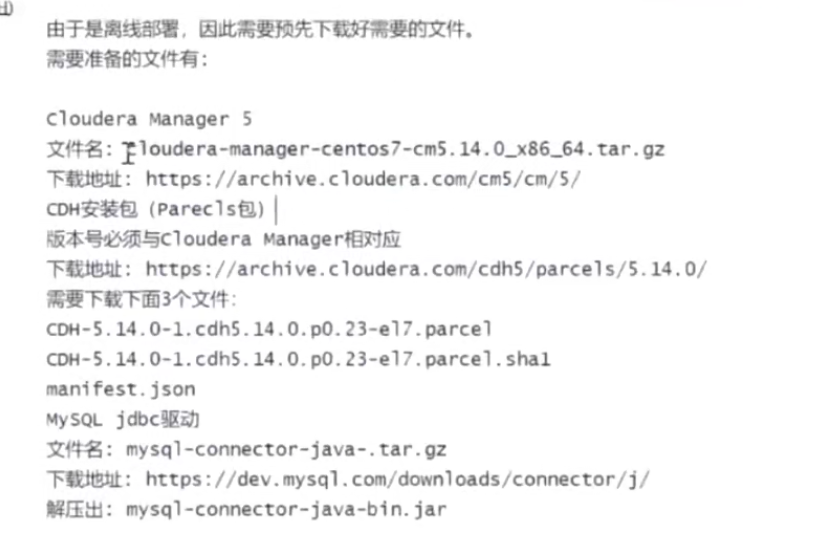
Task: Click the '文件名:' label before cloudera-manager
Action: 80,150
